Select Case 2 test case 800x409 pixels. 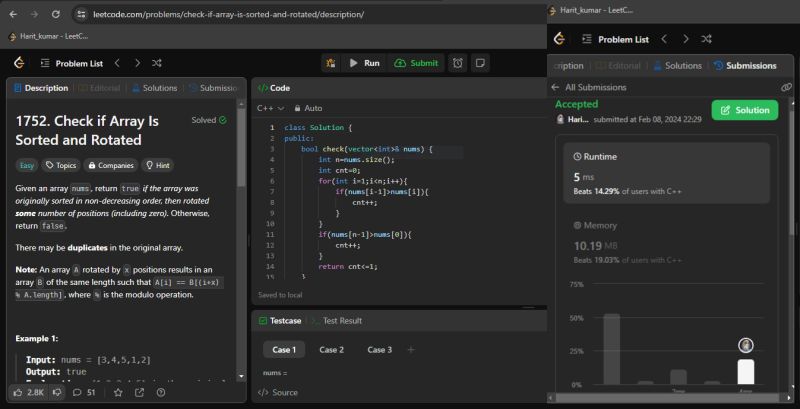(331, 350)
